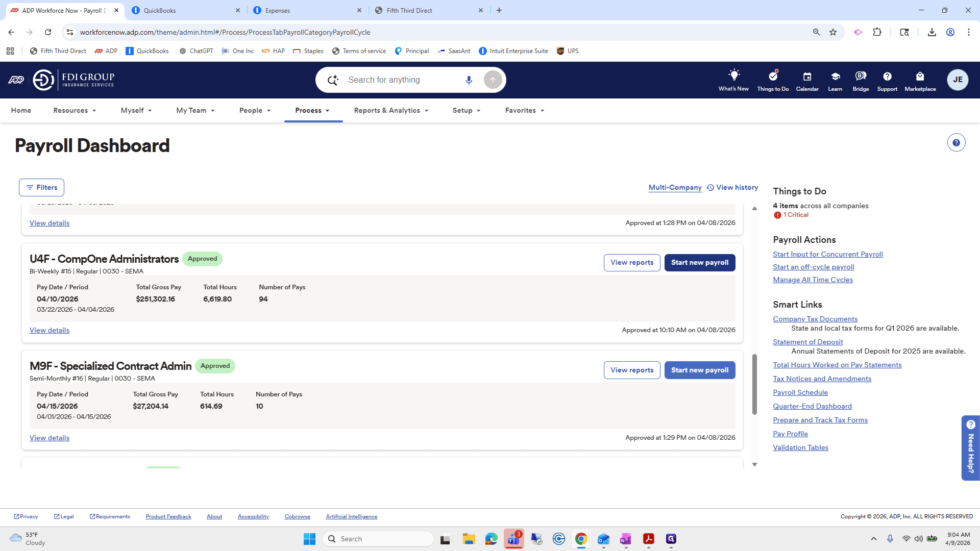Click the browser address bar URL
The height and width of the screenshot is (551, 980).
tap(225, 32)
